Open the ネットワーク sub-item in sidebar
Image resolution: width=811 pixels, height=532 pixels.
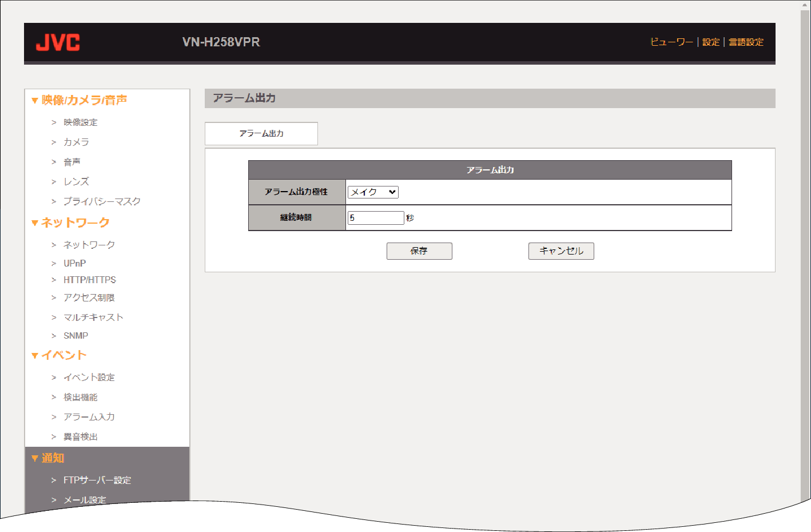click(89, 245)
